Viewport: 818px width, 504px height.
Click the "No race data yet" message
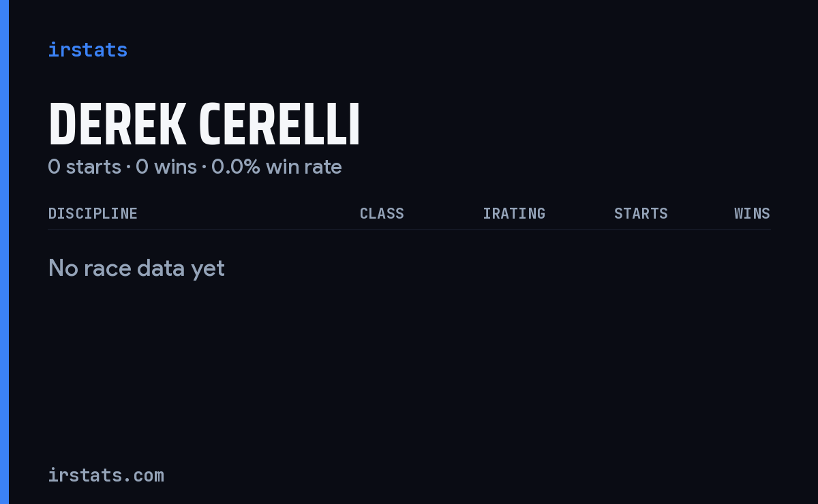136,268
